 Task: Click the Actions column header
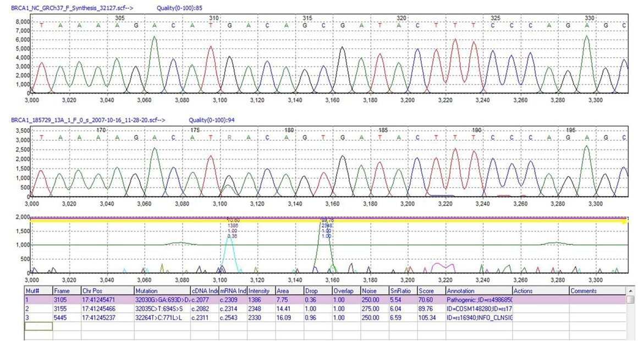(540, 290)
